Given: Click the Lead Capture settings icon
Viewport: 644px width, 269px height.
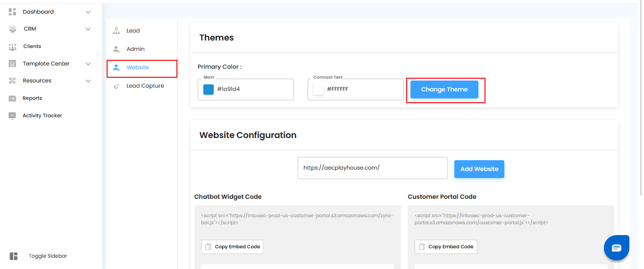Looking at the screenshot, I should coord(116,86).
